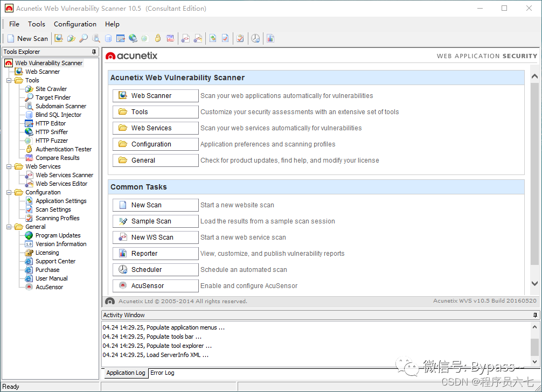Switch to the Application Log tab

(x=126, y=373)
